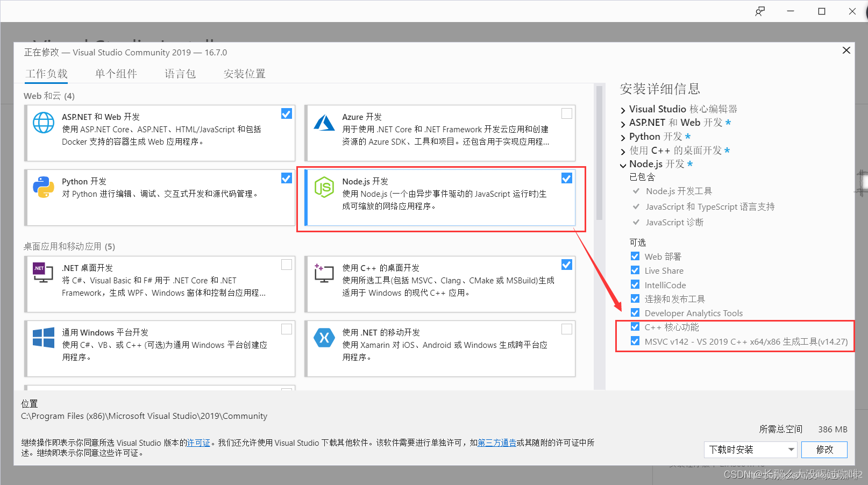Open the 许可证 link

tap(198, 443)
